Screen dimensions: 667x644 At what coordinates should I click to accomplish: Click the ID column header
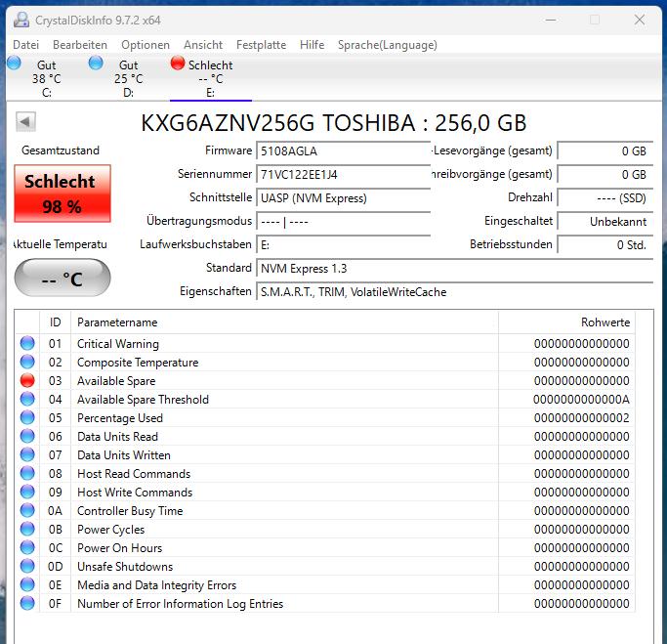[55, 322]
